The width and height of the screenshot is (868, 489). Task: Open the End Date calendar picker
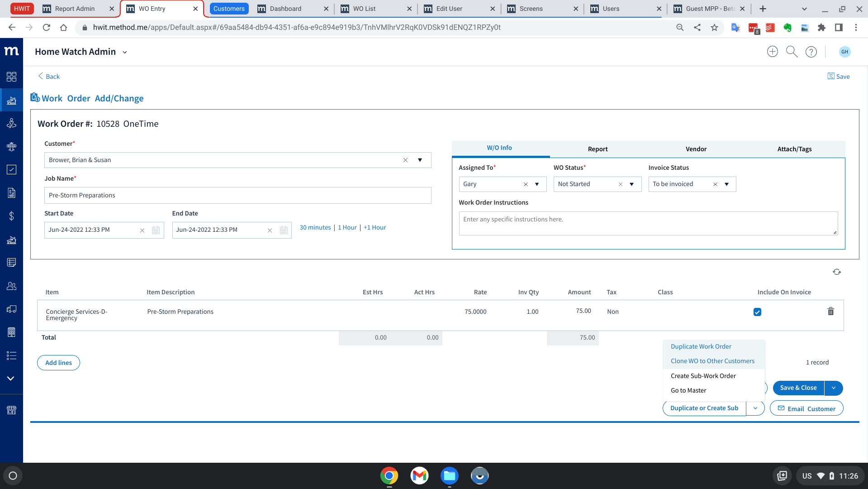click(x=284, y=230)
